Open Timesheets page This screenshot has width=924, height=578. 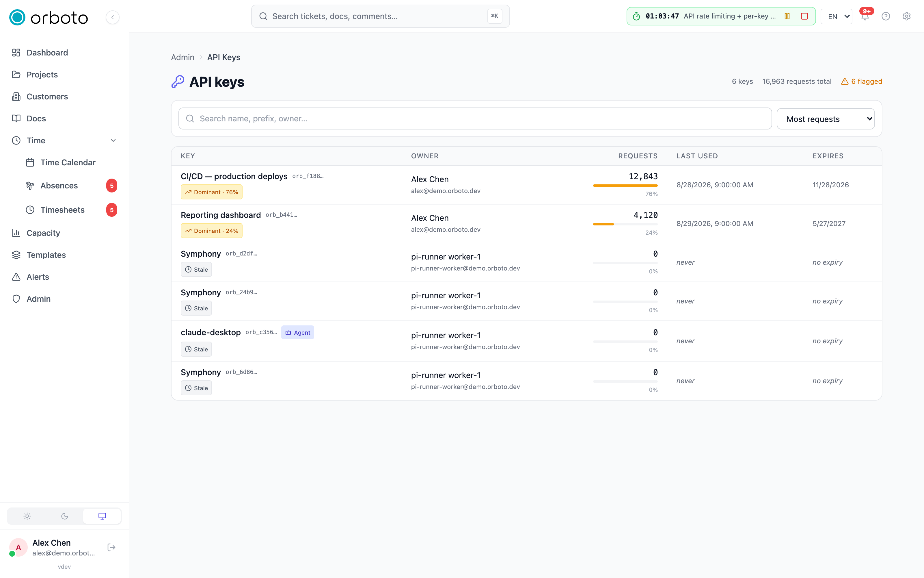point(62,210)
